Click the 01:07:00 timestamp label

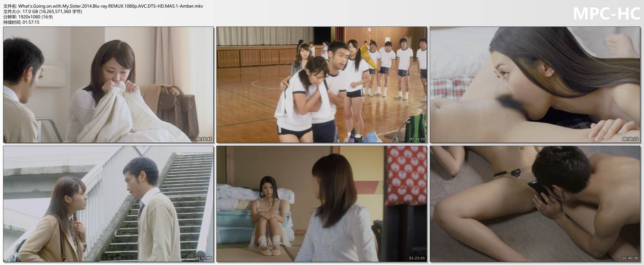[204, 258]
